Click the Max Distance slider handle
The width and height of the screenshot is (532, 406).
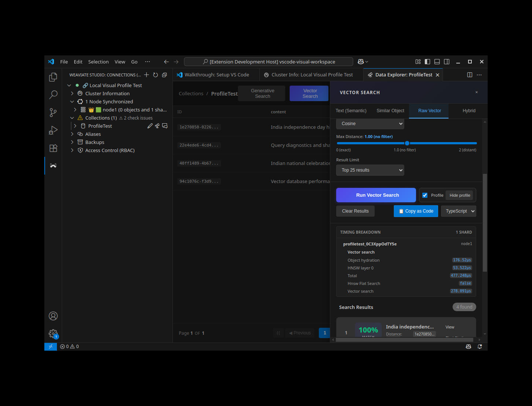[x=407, y=143]
